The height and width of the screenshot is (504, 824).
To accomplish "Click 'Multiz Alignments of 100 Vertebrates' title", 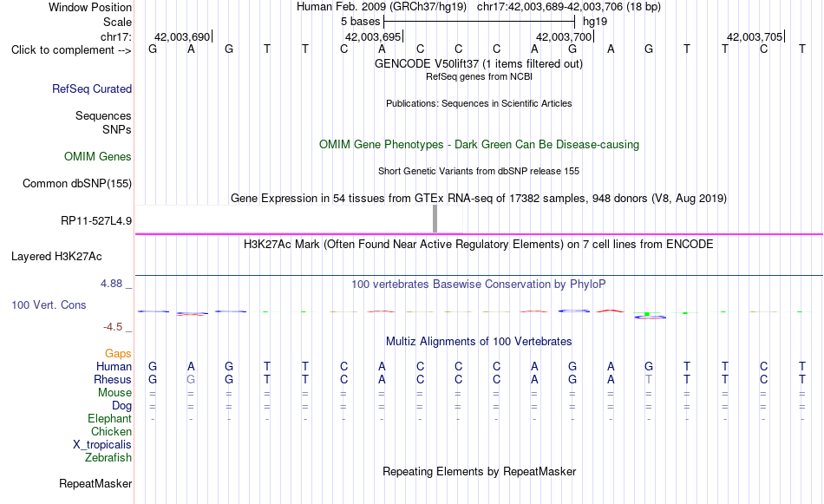I will click(x=479, y=342).
